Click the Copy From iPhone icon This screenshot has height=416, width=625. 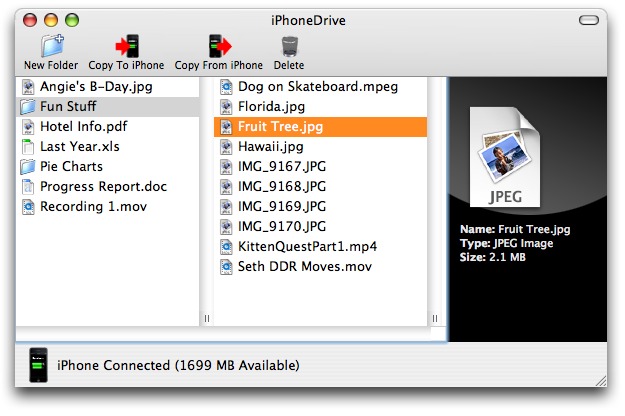click(x=218, y=45)
